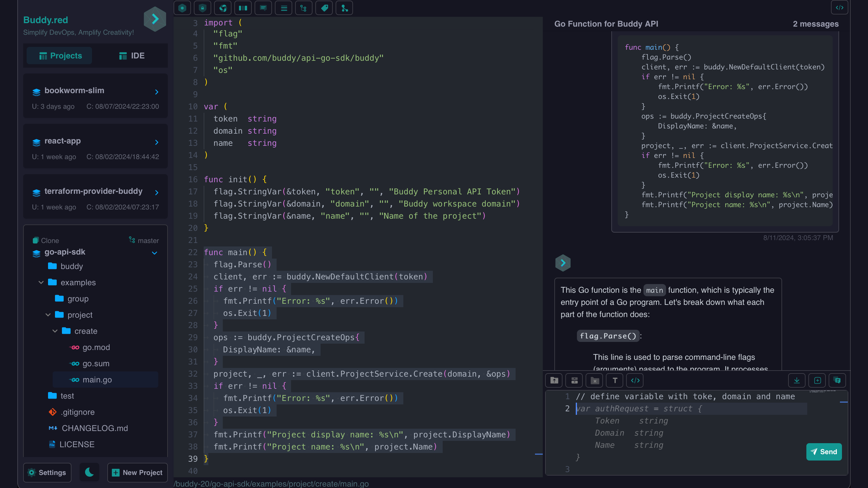Collapse the go-api-sdk project chevron
This screenshot has width=868, height=488.
[155, 253]
